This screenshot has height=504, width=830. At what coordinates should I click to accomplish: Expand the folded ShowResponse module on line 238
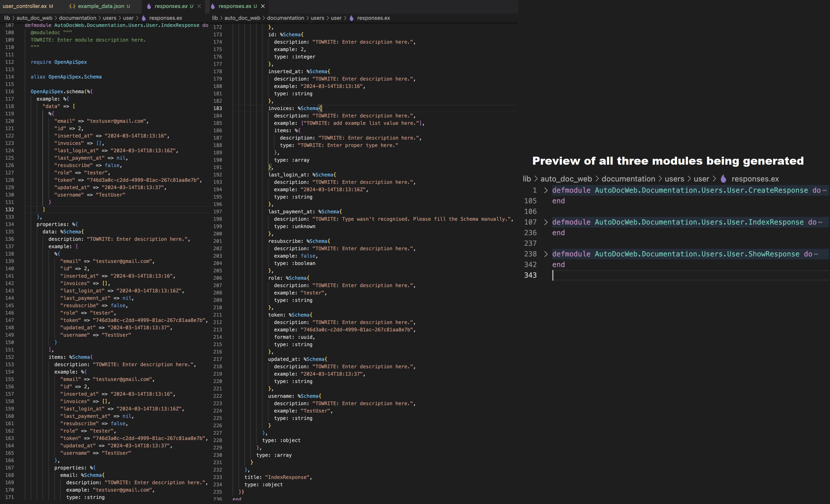pos(546,254)
